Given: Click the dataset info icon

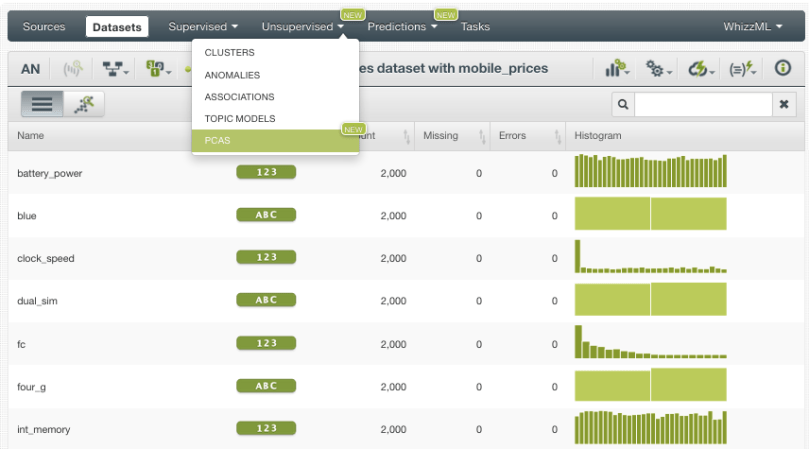Looking at the screenshot, I should coord(783,69).
